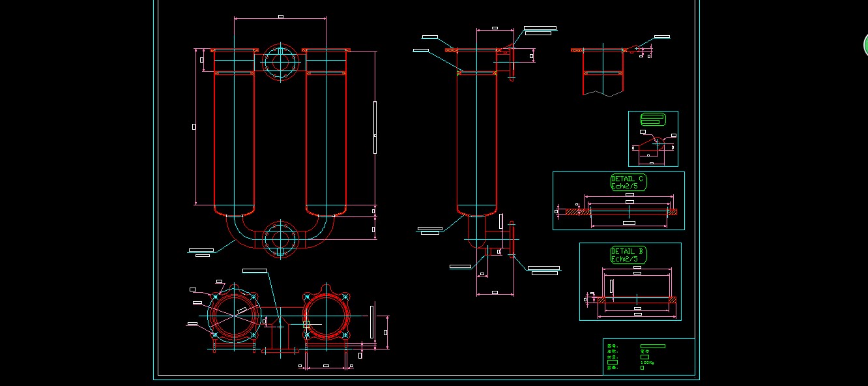The image size is (868, 386).
Task: Select the 100Kg value in title block
Action: tap(647, 363)
